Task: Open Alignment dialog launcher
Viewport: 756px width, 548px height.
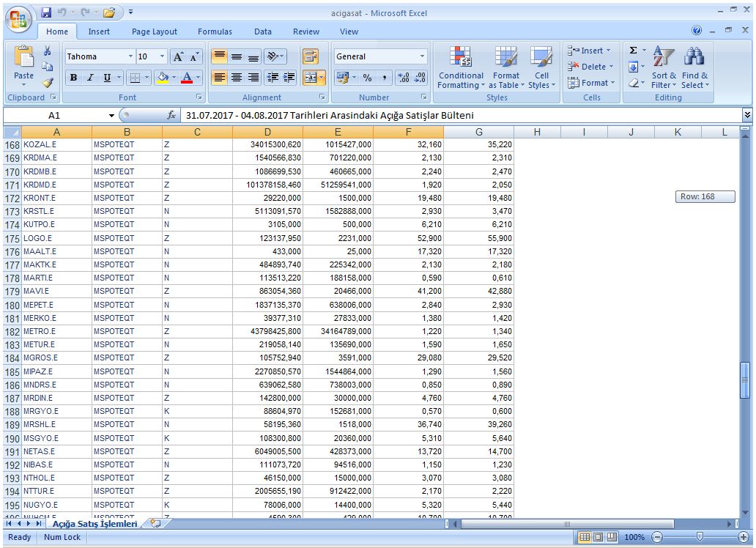Action: (322, 97)
